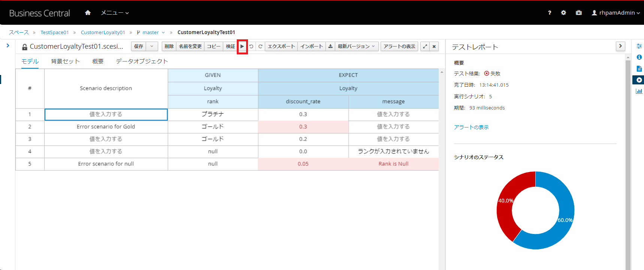The image size is (644, 270).
Task: Click the download icon next to インポート
Action: [330, 46]
